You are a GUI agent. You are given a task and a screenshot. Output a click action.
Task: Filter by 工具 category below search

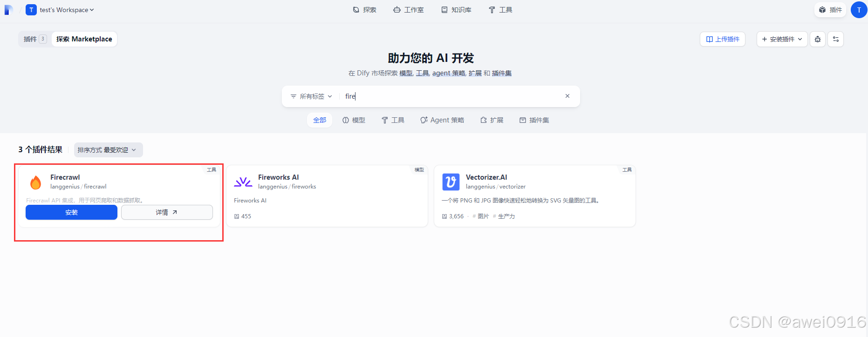393,120
